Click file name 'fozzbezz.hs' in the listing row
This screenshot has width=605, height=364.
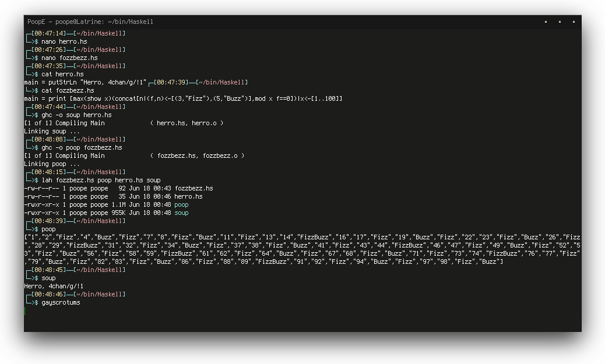click(x=194, y=188)
